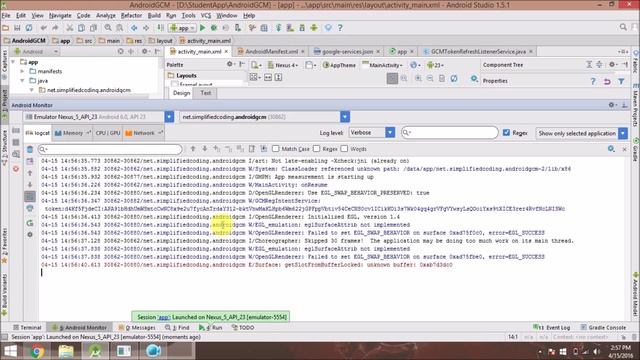This screenshot has width=640, height=360.
Task: Open the TODO tool window
Action: (x=243, y=327)
